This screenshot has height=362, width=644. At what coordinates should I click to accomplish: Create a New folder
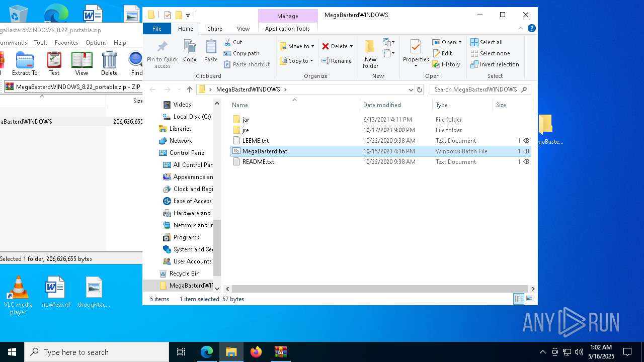pyautogui.click(x=370, y=54)
